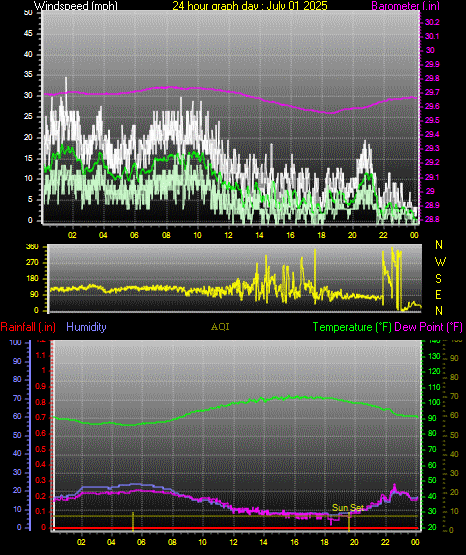Click the sunrise marker line near 05

pyautogui.click(x=133, y=521)
